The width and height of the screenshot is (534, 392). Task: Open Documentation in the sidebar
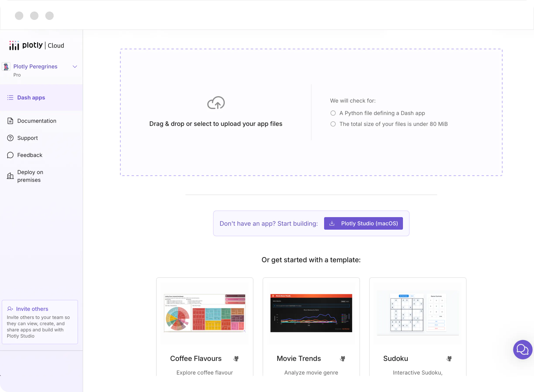coord(37,121)
